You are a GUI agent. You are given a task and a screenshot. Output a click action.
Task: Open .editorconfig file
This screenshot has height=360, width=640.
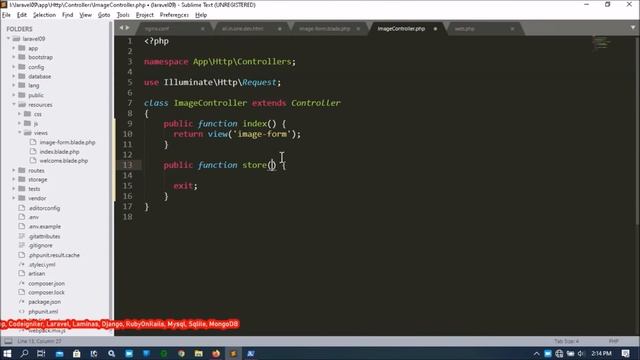pyautogui.click(x=44, y=208)
